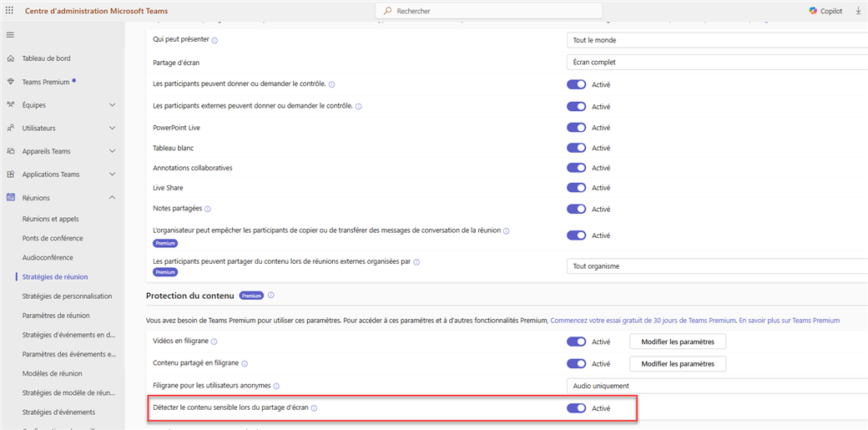Click the Copilot icon

[813, 11]
